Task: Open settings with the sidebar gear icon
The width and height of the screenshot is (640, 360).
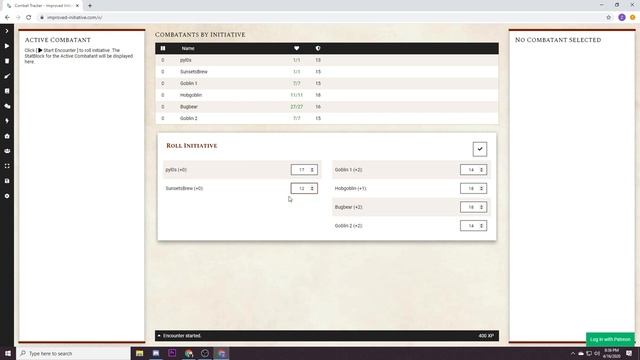Action: 7,196
